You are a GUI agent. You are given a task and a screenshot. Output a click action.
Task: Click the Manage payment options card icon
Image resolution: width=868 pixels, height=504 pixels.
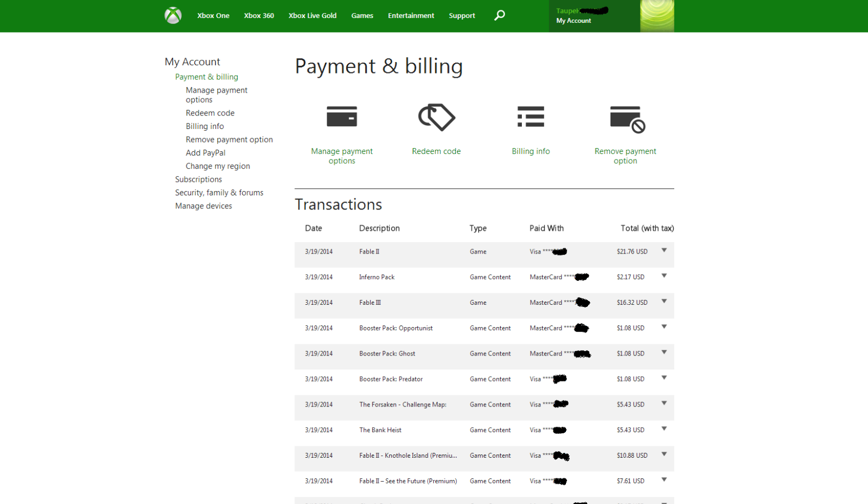click(342, 116)
